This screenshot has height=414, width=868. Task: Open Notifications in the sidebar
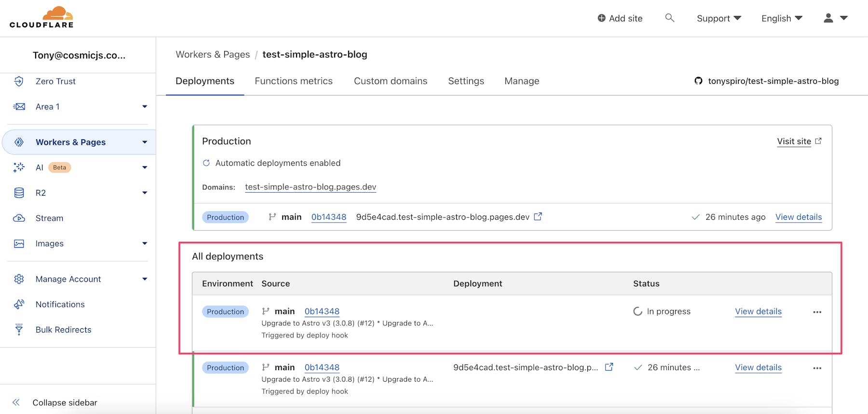60,304
